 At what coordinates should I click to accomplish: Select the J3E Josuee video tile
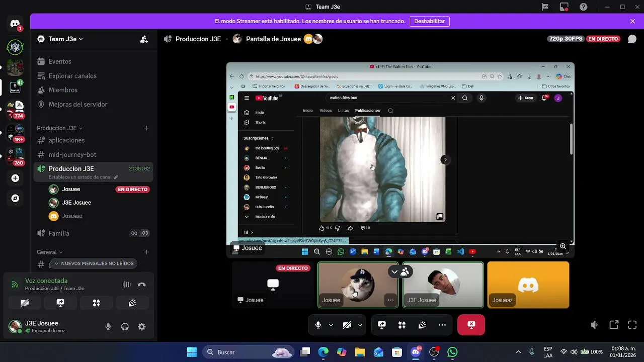click(x=443, y=285)
